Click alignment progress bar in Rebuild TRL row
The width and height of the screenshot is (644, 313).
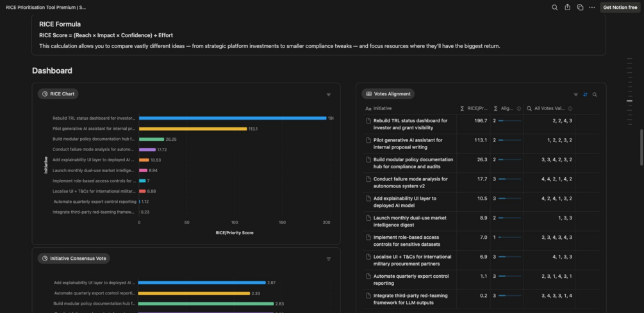[x=509, y=120]
